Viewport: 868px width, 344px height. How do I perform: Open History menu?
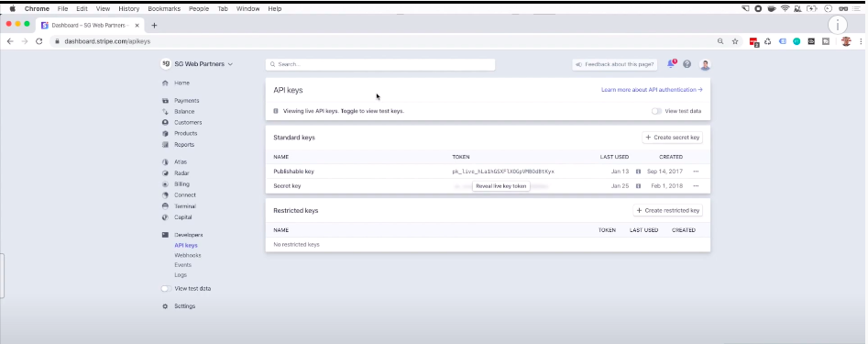coord(129,9)
